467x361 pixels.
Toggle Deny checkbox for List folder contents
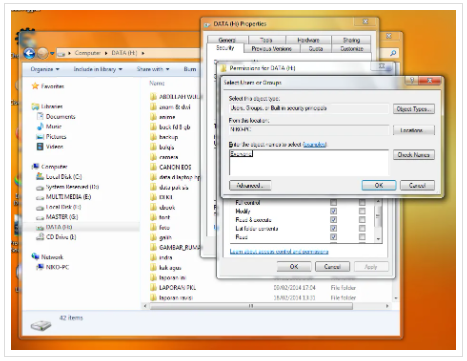(362, 228)
